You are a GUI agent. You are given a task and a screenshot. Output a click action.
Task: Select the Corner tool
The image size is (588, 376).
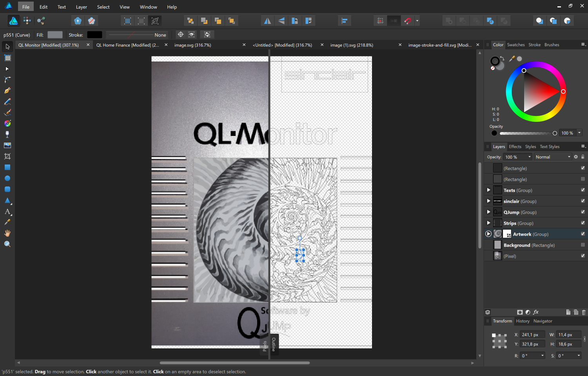click(x=7, y=80)
